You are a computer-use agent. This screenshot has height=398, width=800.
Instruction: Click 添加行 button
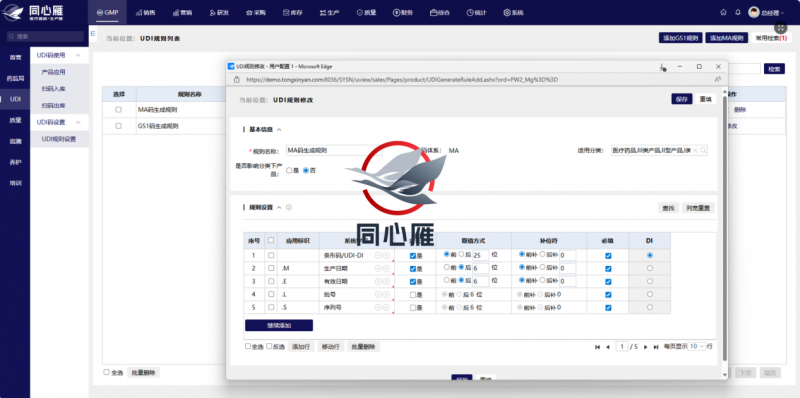301,346
